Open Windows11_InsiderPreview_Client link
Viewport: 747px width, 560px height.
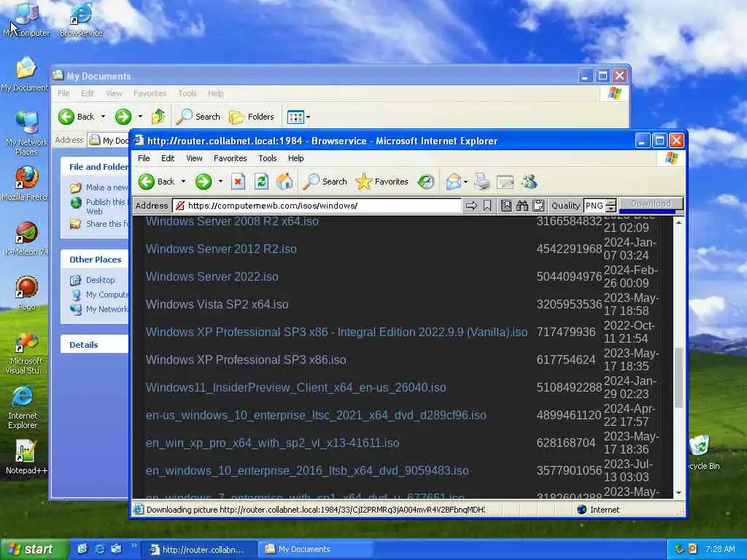point(296,387)
